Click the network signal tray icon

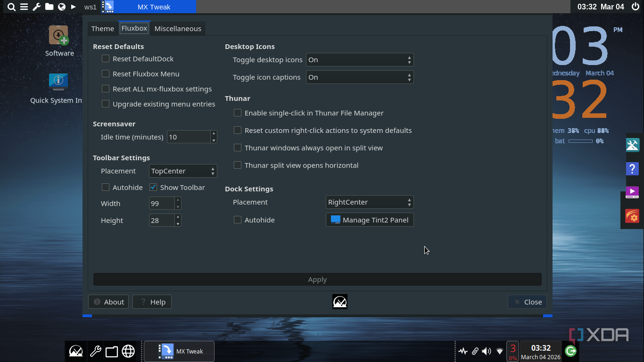[500, 351]
